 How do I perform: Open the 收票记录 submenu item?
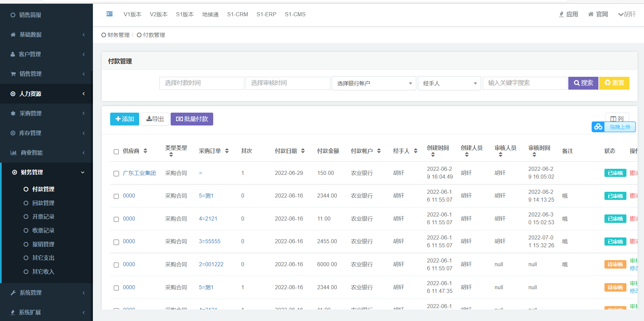click(43, 230)
